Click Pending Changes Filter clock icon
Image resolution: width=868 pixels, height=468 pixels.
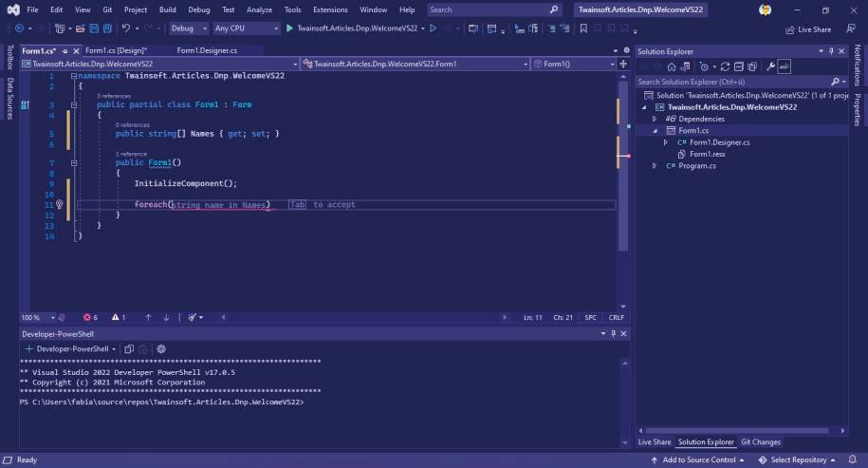tap(704, 66)
